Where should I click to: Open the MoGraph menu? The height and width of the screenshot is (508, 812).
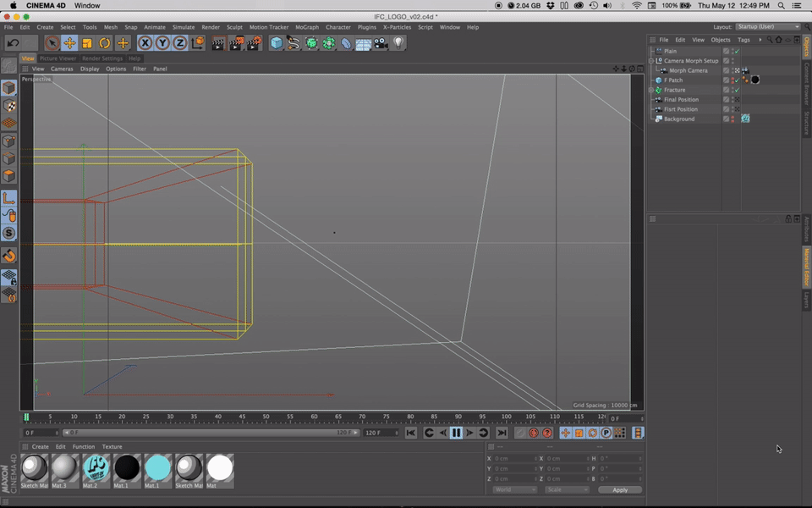click(307, 27)
